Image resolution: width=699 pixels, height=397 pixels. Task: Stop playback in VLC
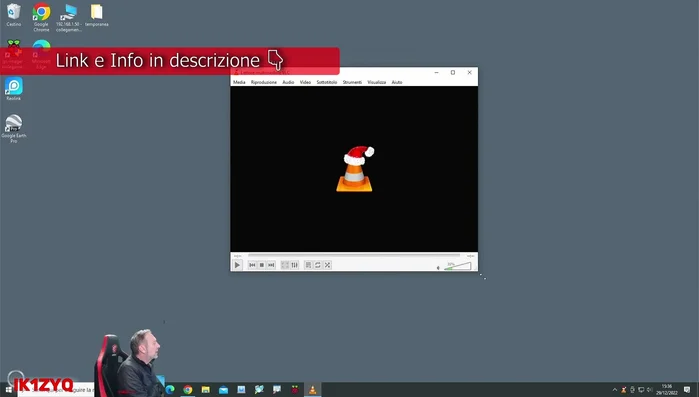pyautogui.click(x=262, y=265)
